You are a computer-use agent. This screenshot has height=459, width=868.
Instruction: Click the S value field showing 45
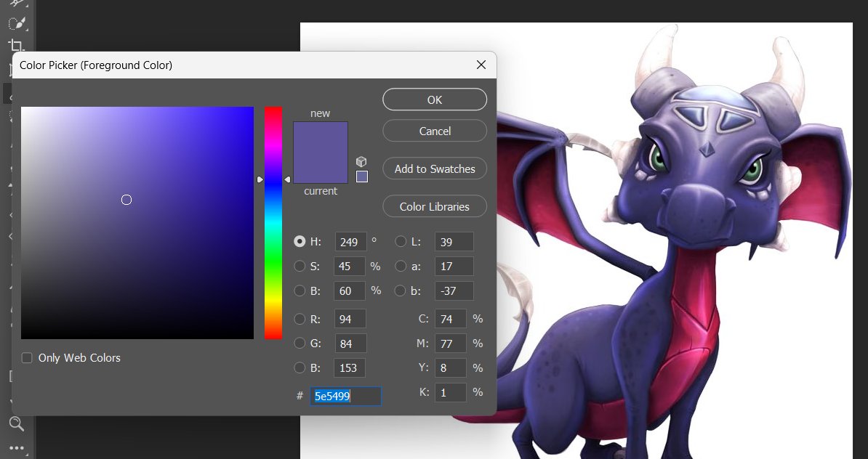[349, 266]
